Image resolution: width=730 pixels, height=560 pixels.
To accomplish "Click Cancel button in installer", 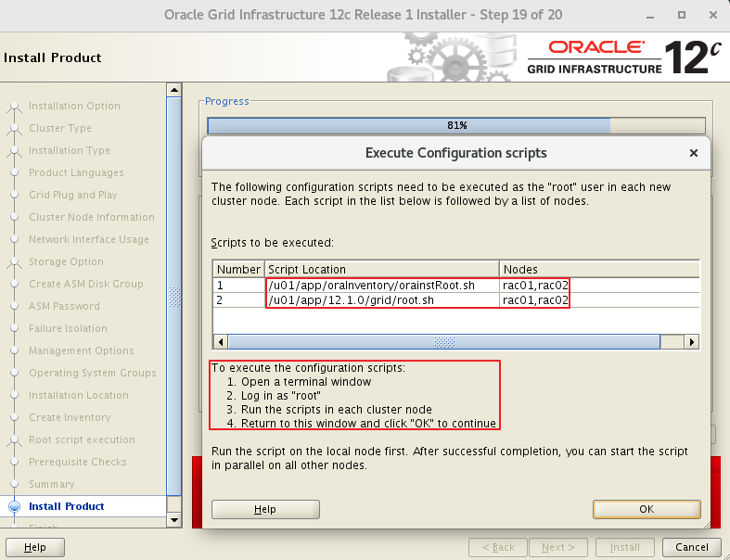I will click(x=691, y=547).
